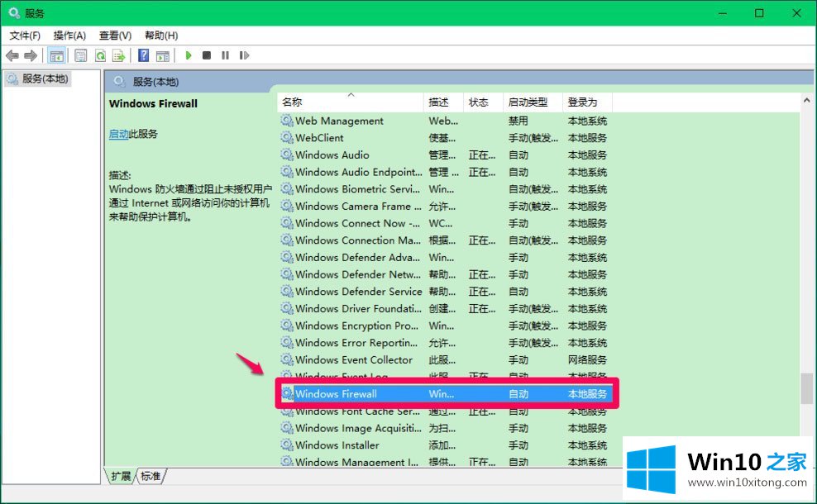Screen dimensions: 817x504
Task: Click the 启动 link to start service
Action: point(118,134)
